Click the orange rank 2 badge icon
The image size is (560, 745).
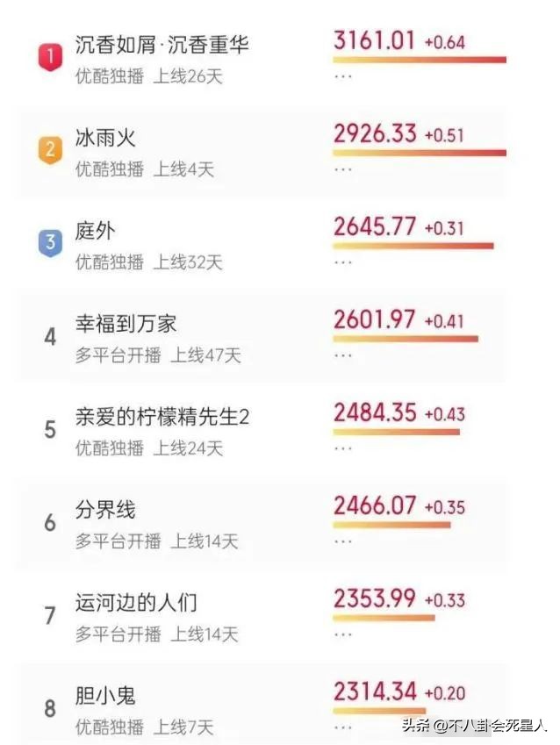pos(50,147)
